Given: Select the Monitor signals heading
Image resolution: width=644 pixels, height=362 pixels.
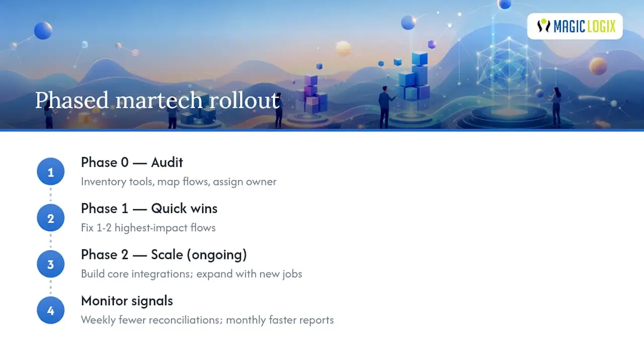Looking at the screenshot, I should tap(127, 301).
